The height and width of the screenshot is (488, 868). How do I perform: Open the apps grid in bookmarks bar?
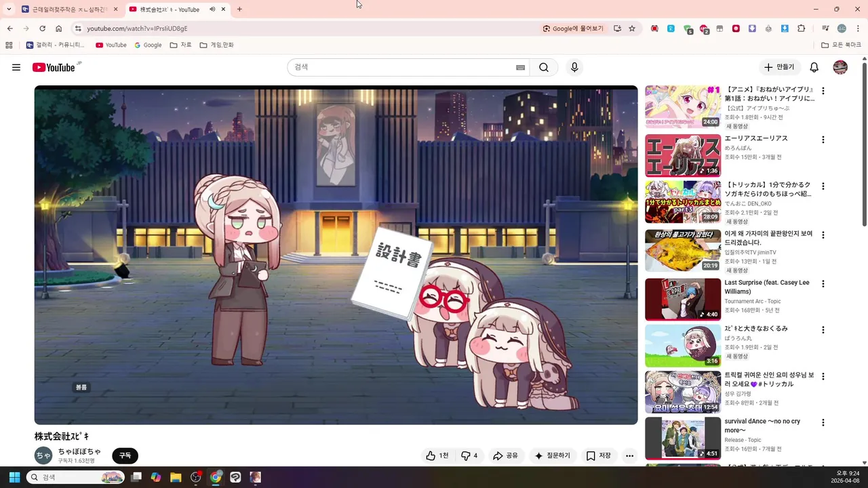(x=9, y=45)
